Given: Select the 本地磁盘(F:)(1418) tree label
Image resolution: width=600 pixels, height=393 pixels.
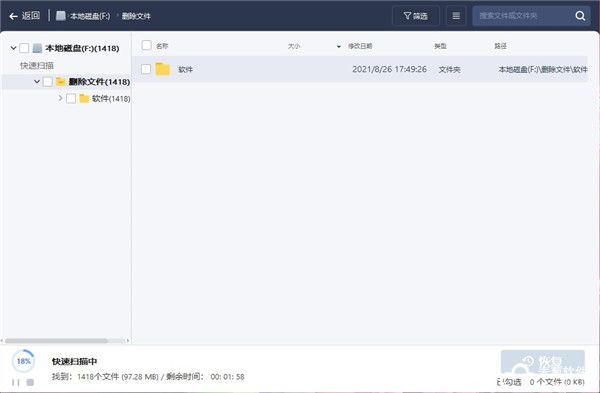Looking at the screenshot, I should coord(82,48).
